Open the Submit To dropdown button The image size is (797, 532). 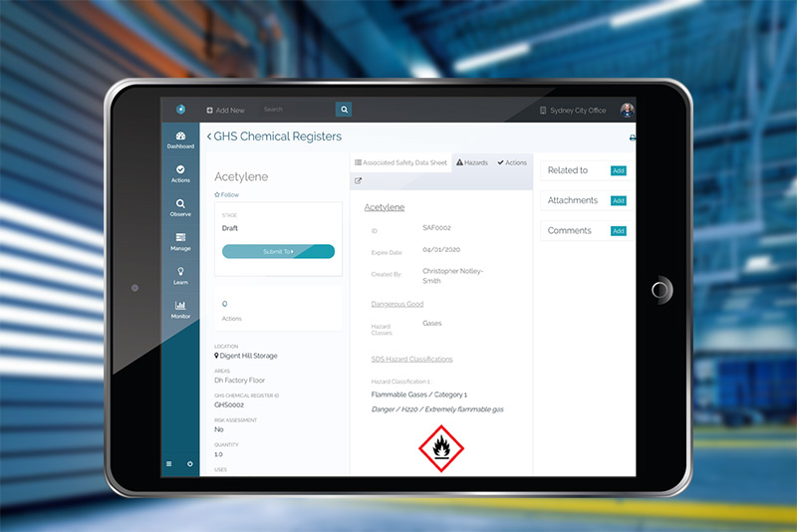pyautogui.click(x=278, y=252)
